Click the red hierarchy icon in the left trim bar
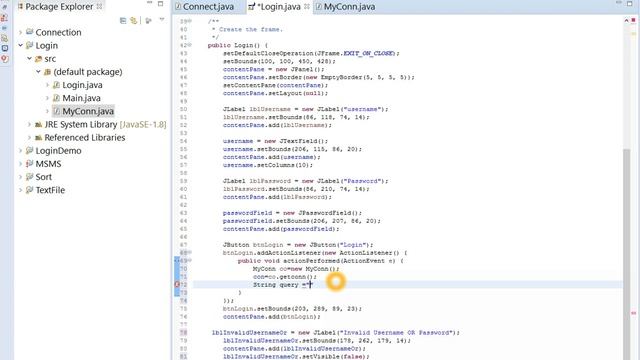The width and height of the screenshot is (640, 360). tap(4, 18)
